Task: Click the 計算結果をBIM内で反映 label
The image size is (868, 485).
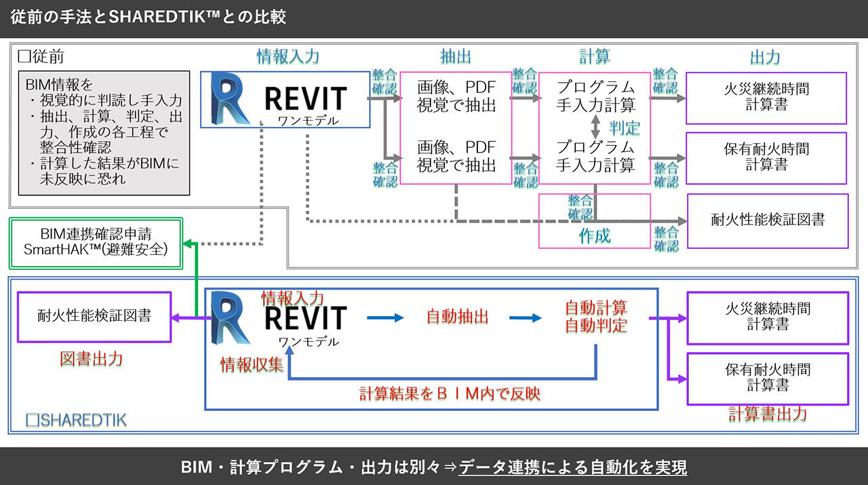Action: click(450, 393)
